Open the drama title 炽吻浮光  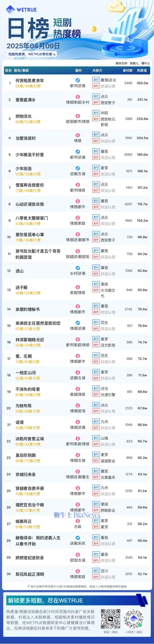(x=23, y=116)
